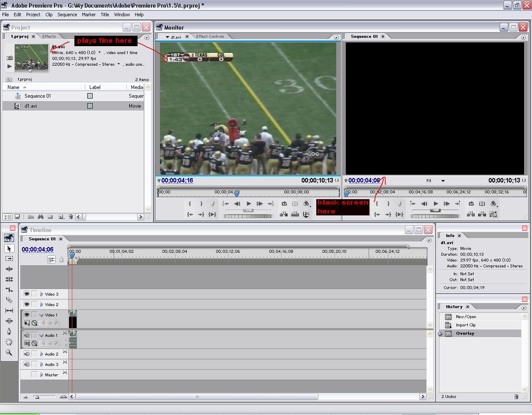Click Extract button in program monitor
Viewport: 532px width, 415px height.
pyautogui.click(x=482, y=214)
